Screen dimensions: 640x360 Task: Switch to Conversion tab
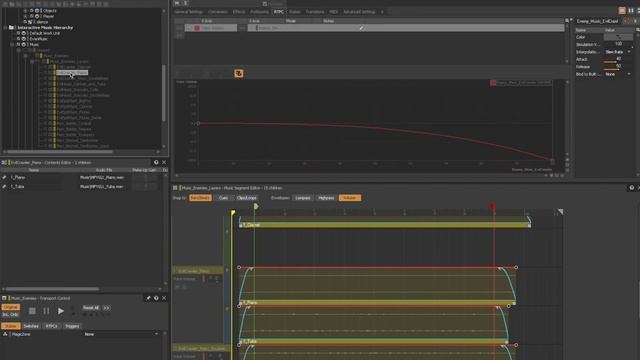(x=218, y=12)
